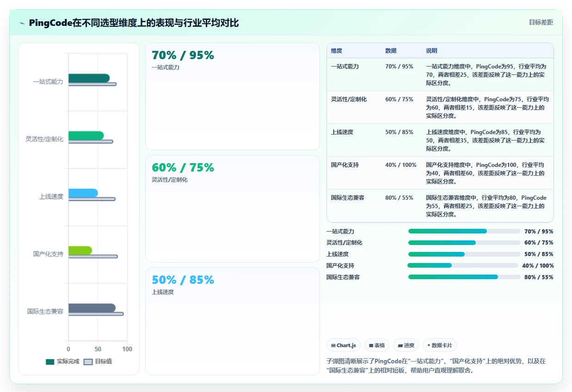Toggle the 实际完成 legend swatch
The image size is (572, 392).
tap(50, 361)
